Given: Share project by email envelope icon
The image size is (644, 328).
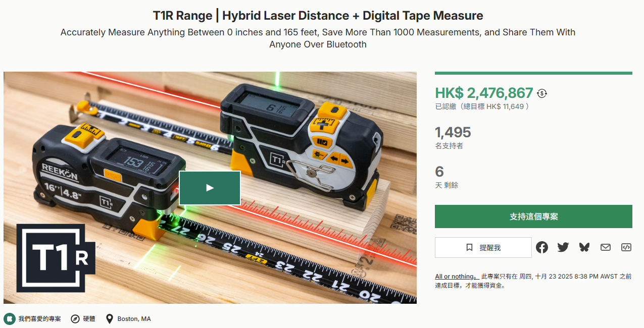Looking at the screenshot, I should point(606,247).
